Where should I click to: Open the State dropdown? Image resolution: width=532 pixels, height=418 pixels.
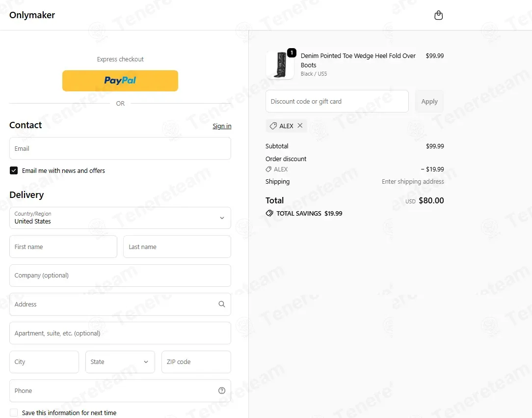point(120,362)
